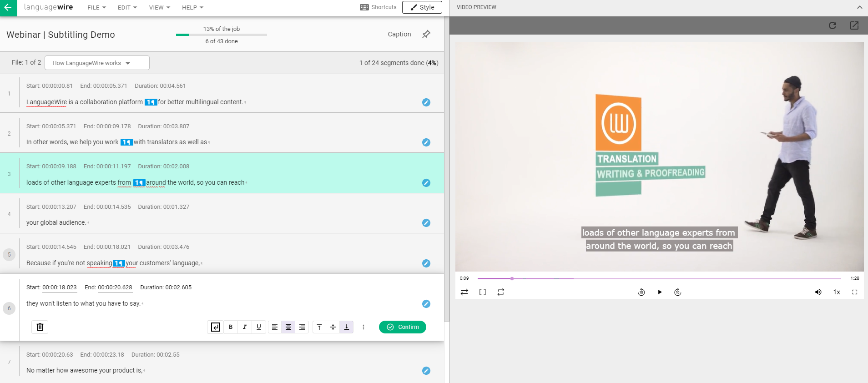868x383 pixels.
Task: Open the 1x playback speed selector
Action: [x=837, y=292]
